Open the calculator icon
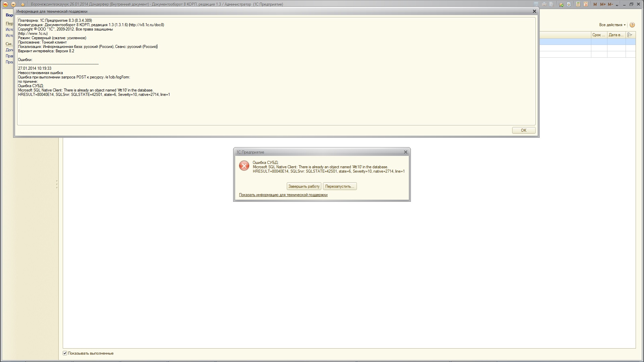The image size is (644, 362). click(x=578, y=4)
